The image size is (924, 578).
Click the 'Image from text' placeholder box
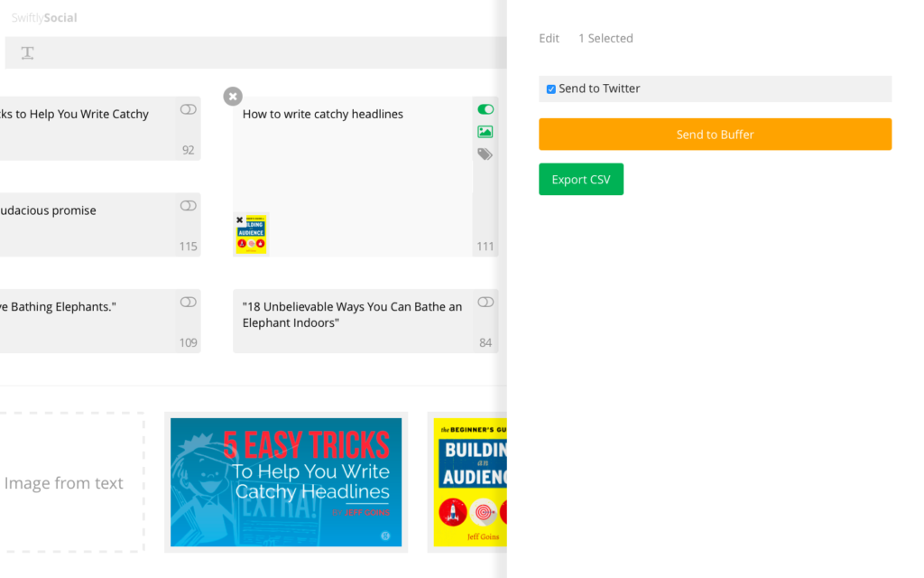72,482
